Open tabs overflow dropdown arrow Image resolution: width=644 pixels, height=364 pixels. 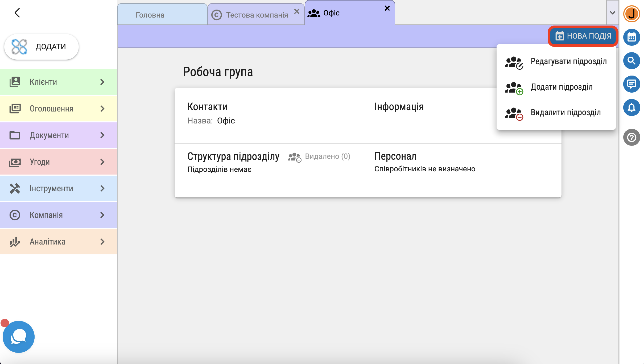pyautogui.click(x=612, y=13)
